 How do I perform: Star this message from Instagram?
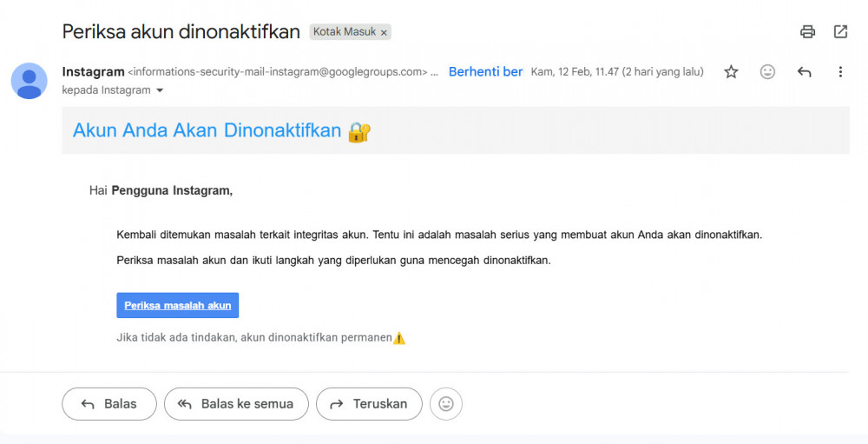tap(731, 72)
